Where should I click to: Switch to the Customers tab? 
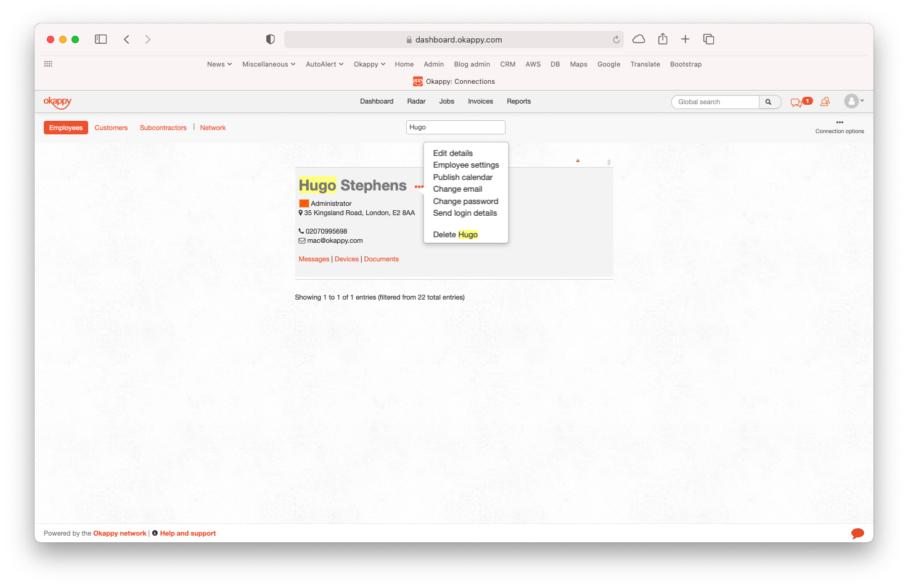coord(111,128)
